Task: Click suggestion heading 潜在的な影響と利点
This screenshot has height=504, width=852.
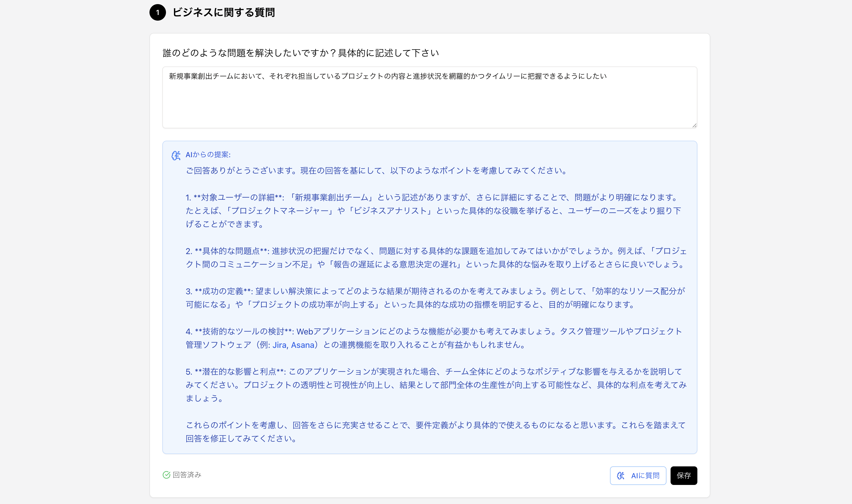Action: click(x=239, y=372)
